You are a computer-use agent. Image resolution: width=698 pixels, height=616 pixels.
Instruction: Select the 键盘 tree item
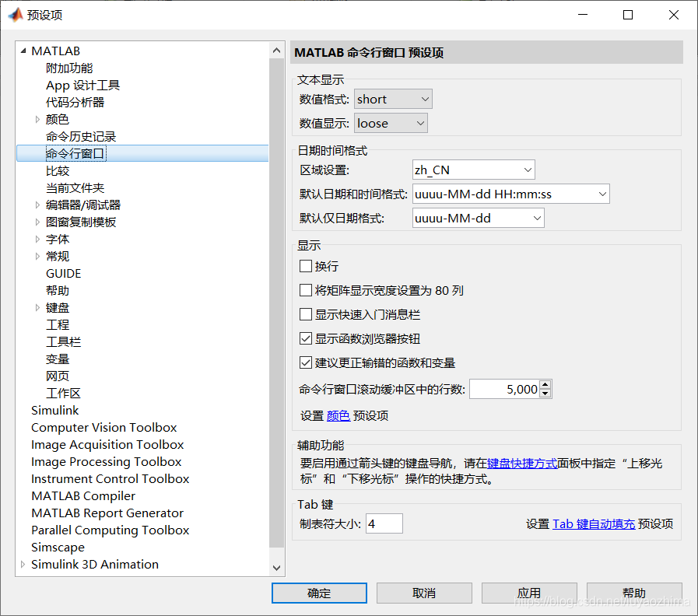[x=58, y=307]
